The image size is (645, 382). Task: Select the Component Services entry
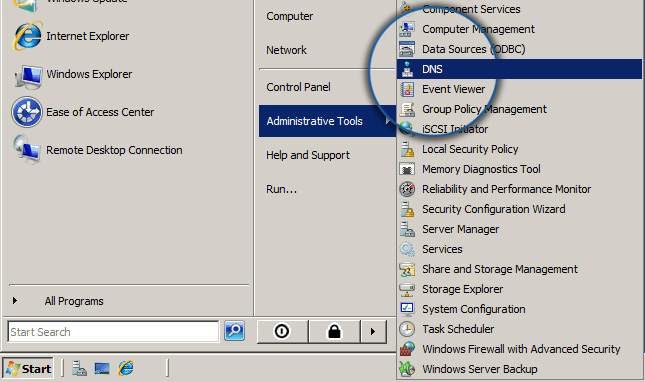471,9
